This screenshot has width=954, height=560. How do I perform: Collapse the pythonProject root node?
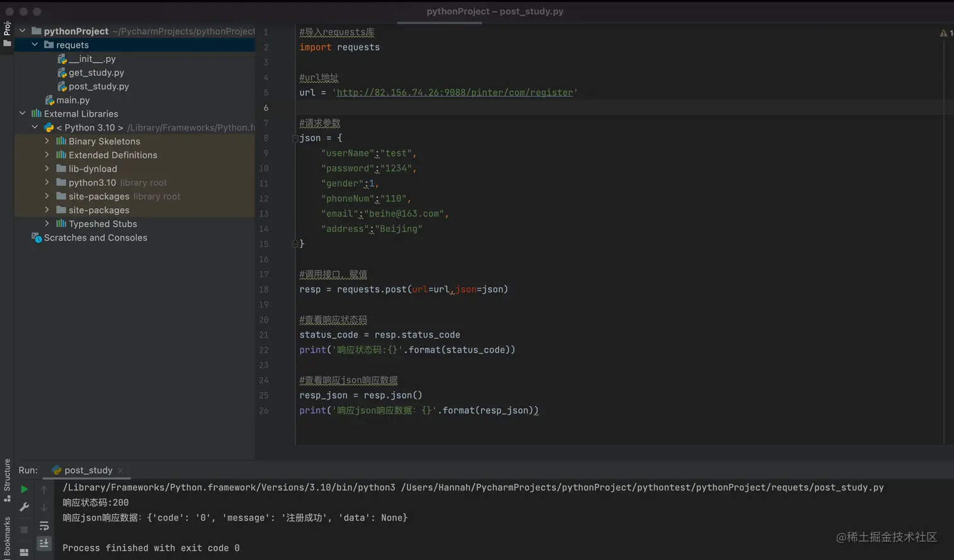(x=23, y=30)
